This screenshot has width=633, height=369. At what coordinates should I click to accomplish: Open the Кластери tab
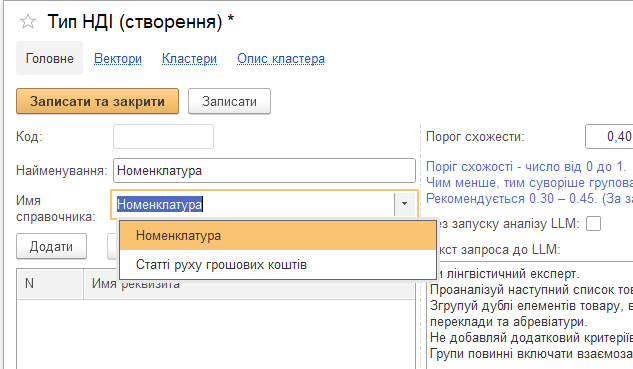[x=189, y=59]
